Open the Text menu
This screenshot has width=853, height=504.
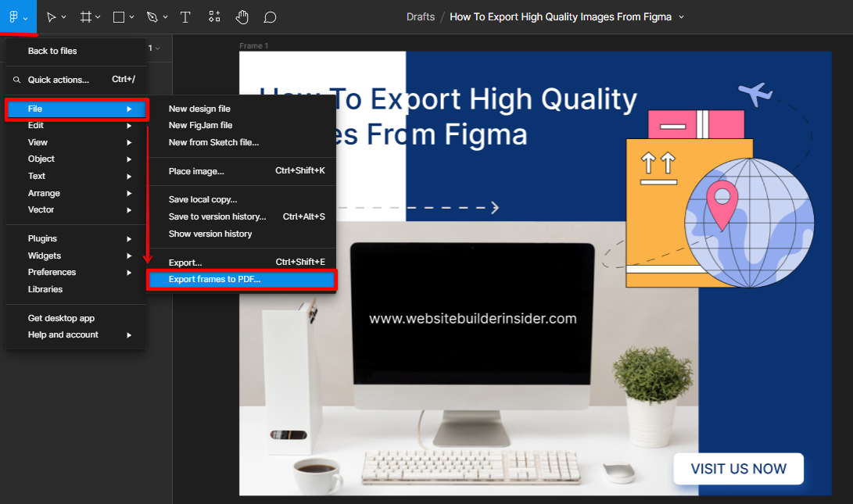(x=76, y=176)
